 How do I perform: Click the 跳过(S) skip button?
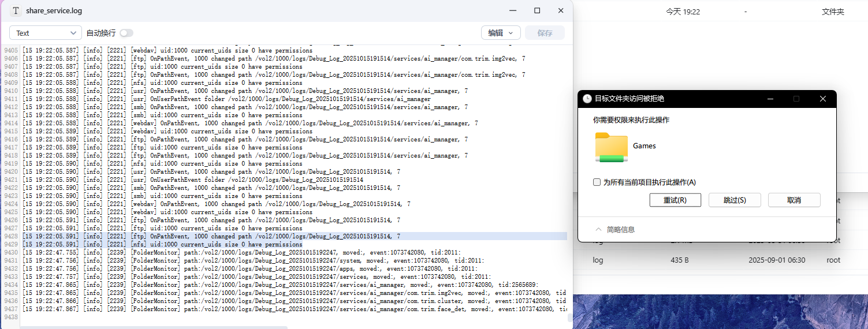click(735, 200)
